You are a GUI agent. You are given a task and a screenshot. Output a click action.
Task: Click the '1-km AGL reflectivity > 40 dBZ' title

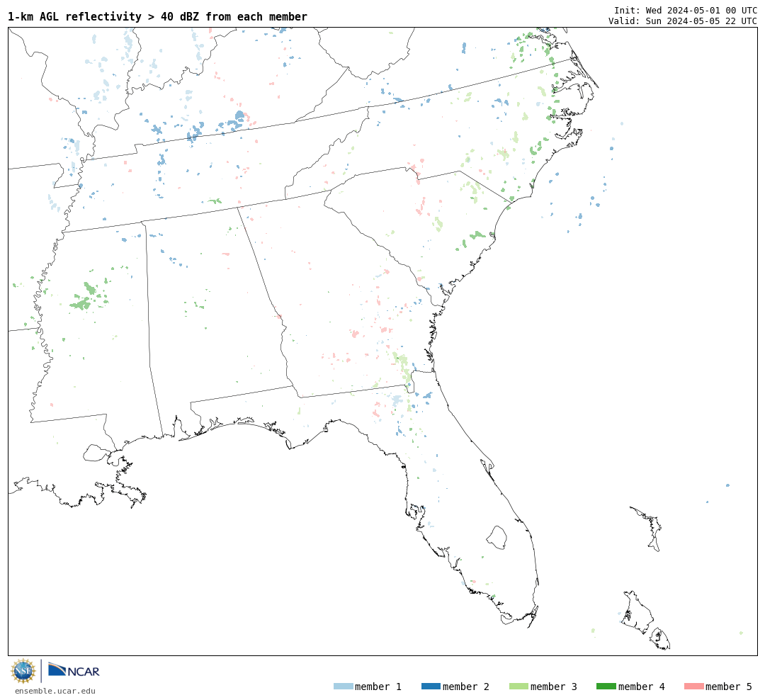157,16
